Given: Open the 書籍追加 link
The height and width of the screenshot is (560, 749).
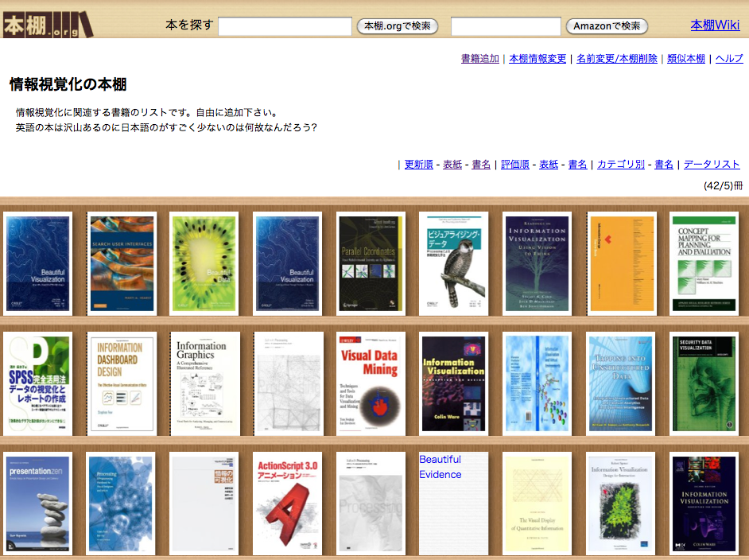Looking at the screenshot, I should 480,58.
